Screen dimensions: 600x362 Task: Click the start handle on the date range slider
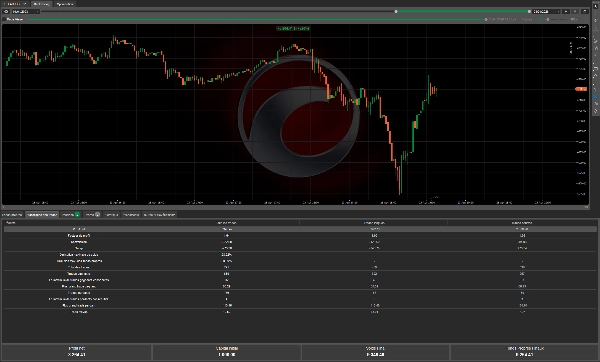[x=396, y=11]
